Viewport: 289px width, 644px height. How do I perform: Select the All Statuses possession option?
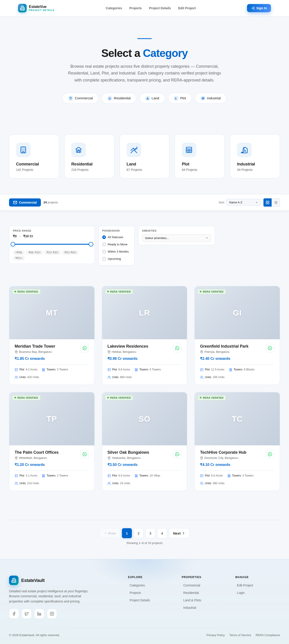113,237
